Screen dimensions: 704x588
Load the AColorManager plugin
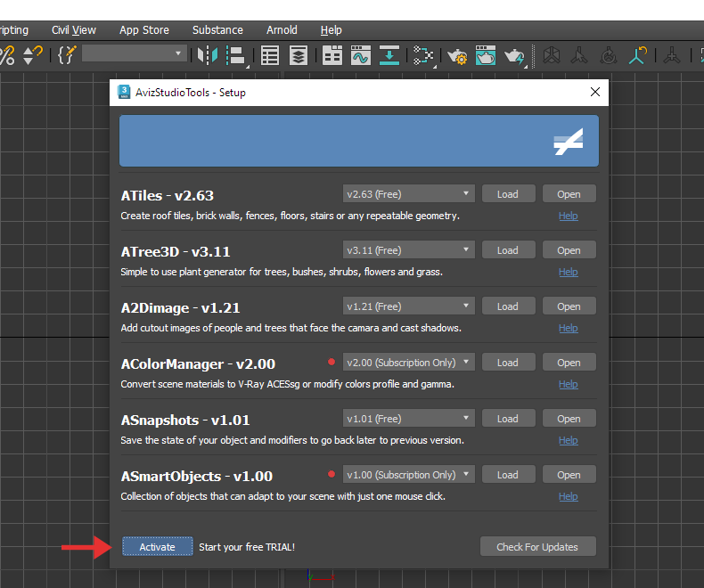coord(508,363)
